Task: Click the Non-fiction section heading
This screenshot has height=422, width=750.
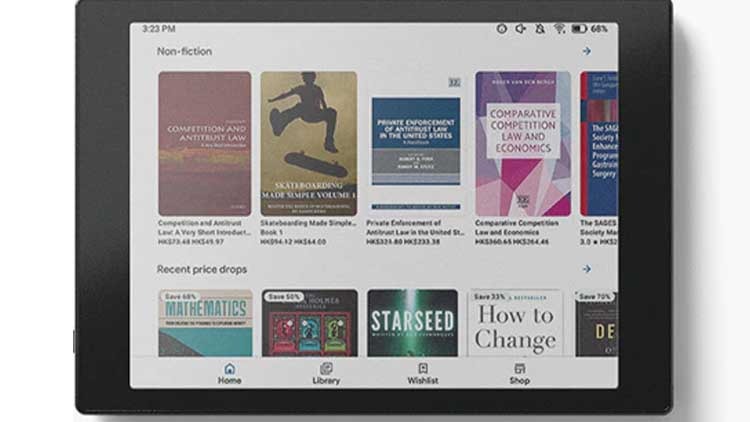Action: 184,51
